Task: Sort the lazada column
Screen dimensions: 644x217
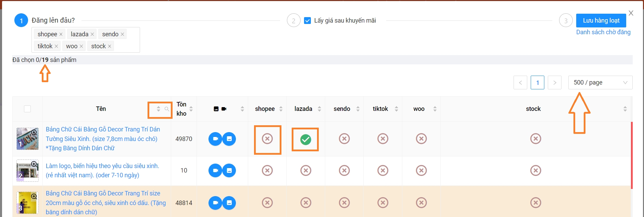Action: pyautogui.click(x=319, y=109)
